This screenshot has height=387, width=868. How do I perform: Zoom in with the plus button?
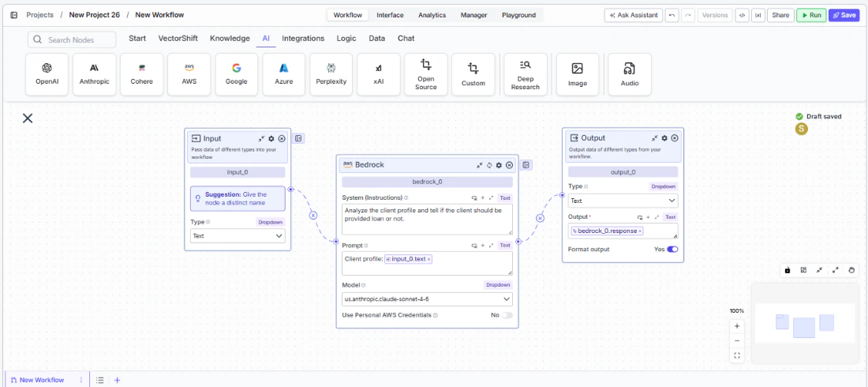coord(737,326)
